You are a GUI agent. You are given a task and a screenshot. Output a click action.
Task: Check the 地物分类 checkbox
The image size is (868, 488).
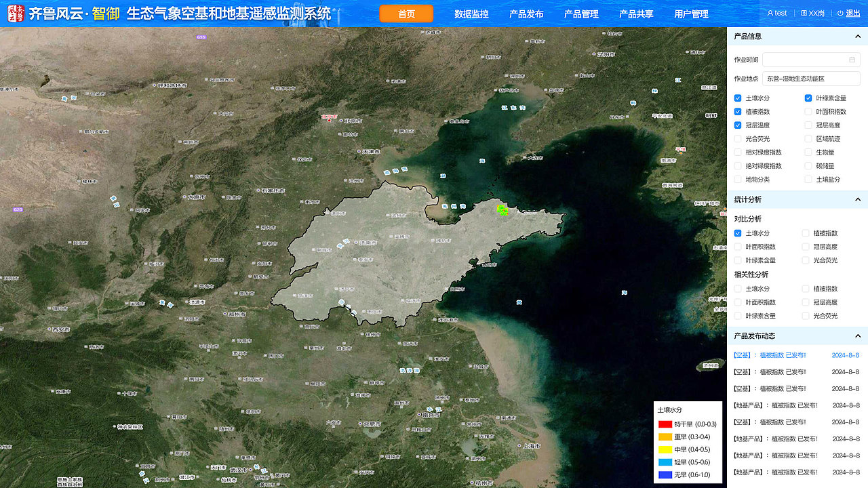738,180
